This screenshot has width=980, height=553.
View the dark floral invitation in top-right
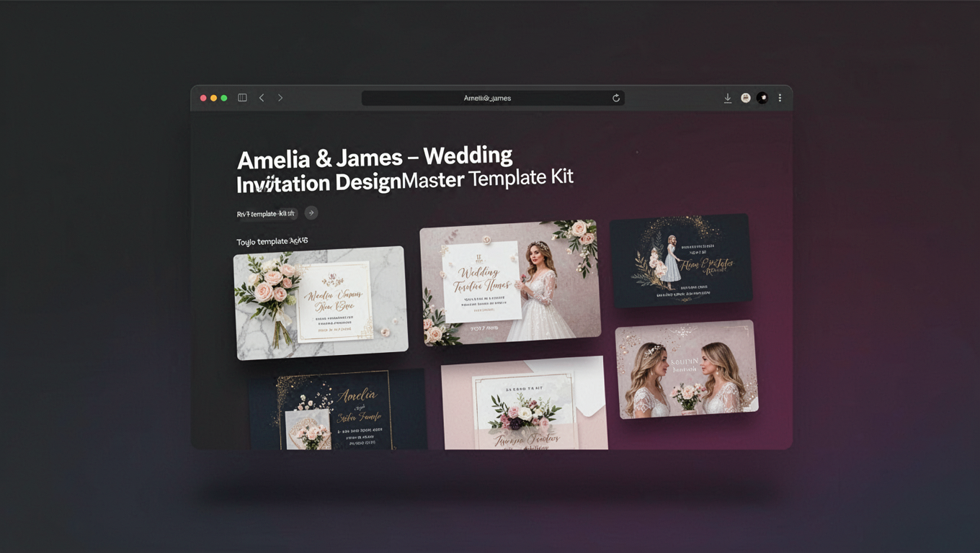point(680,261)
